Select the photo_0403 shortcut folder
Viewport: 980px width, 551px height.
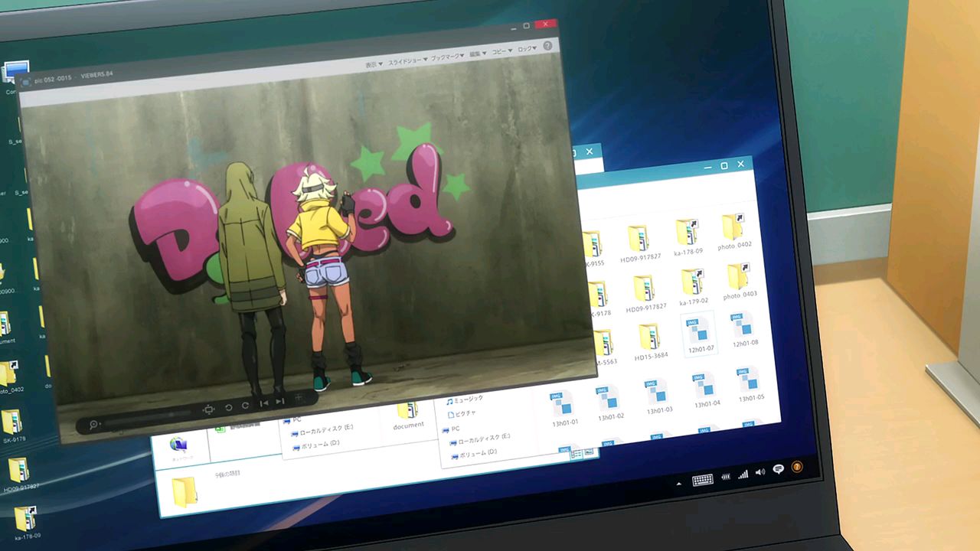point(739,281)
